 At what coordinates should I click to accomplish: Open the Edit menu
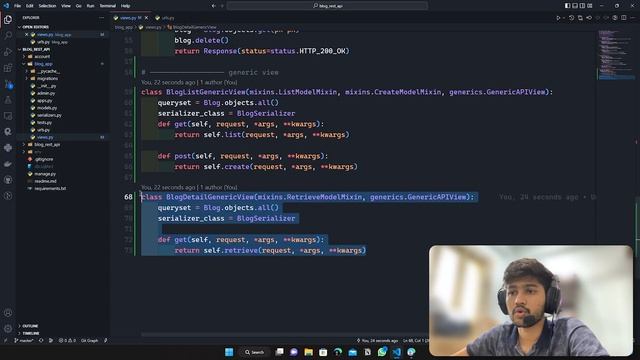[x=30, y=6]
